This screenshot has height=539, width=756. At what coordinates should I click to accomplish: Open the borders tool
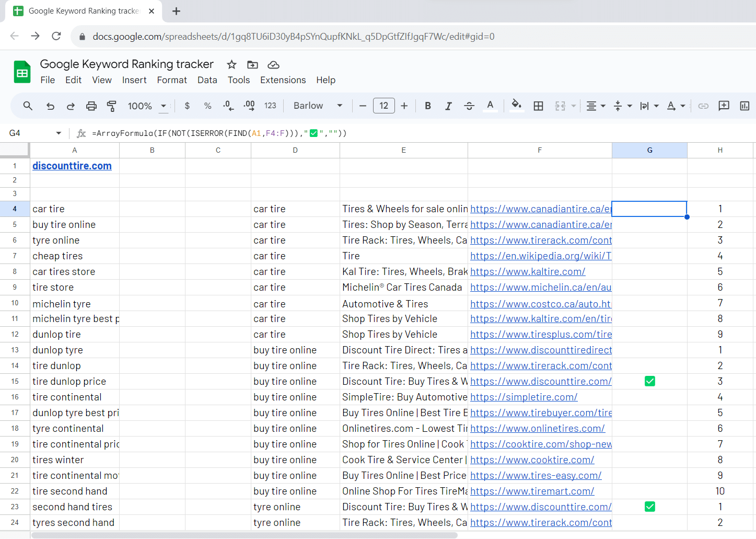[x=538, y=106]
